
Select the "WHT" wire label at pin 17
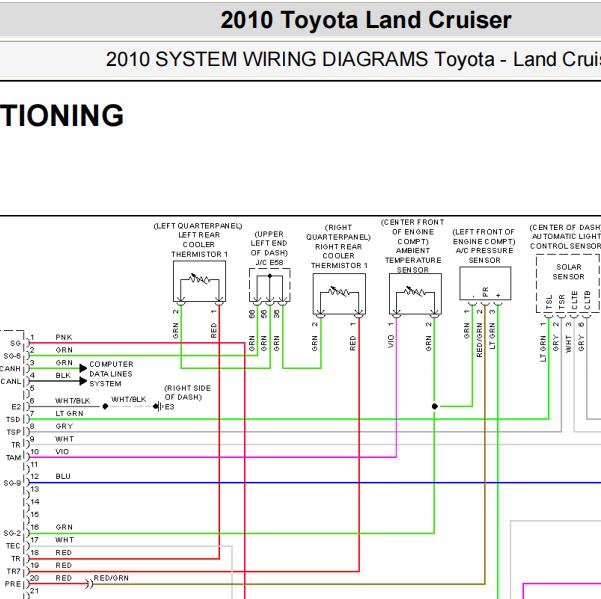[64, 540]
